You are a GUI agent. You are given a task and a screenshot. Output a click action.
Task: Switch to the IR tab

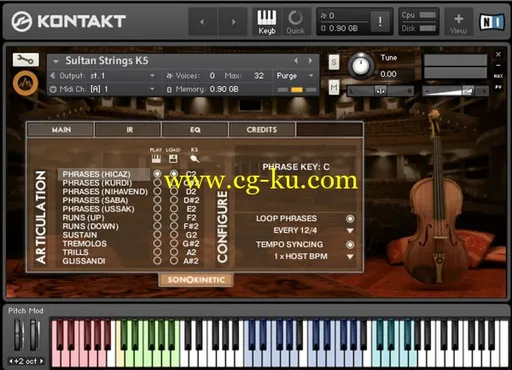128,130
